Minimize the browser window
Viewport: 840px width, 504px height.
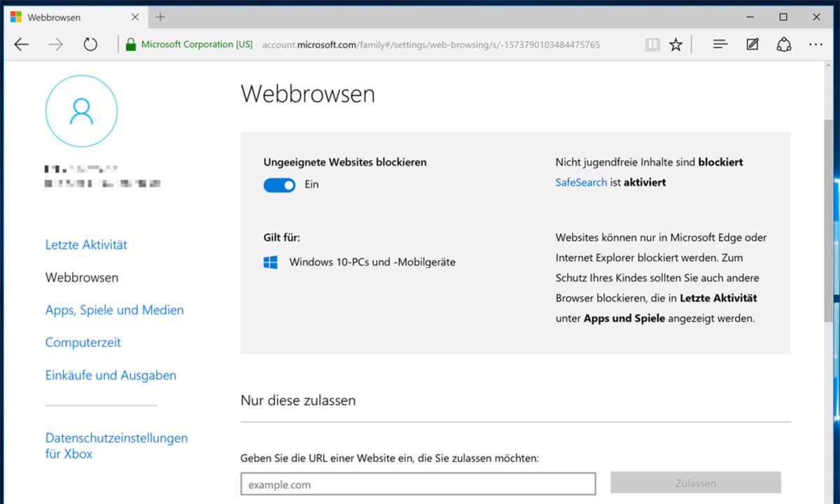751,17
